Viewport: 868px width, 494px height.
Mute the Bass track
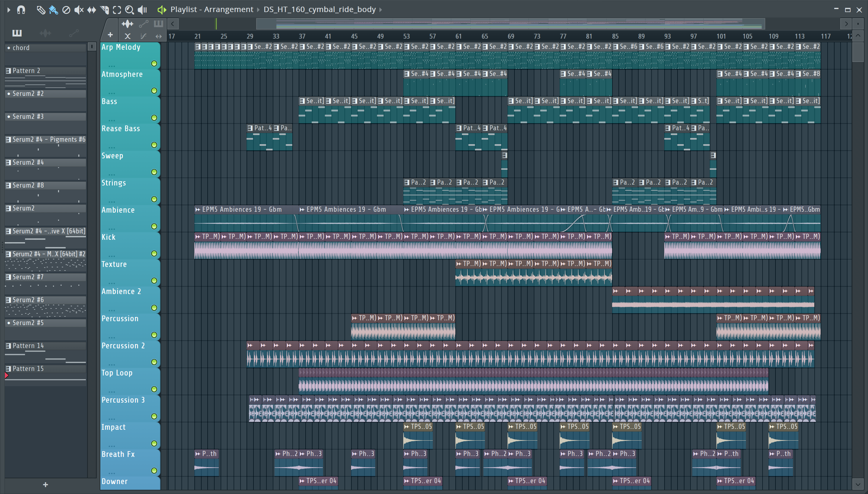(x=154, y=118)
